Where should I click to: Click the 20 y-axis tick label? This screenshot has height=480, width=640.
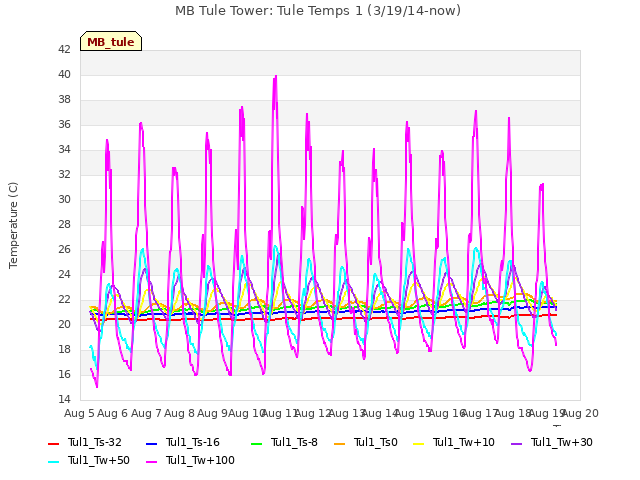[x=64, y=324]
